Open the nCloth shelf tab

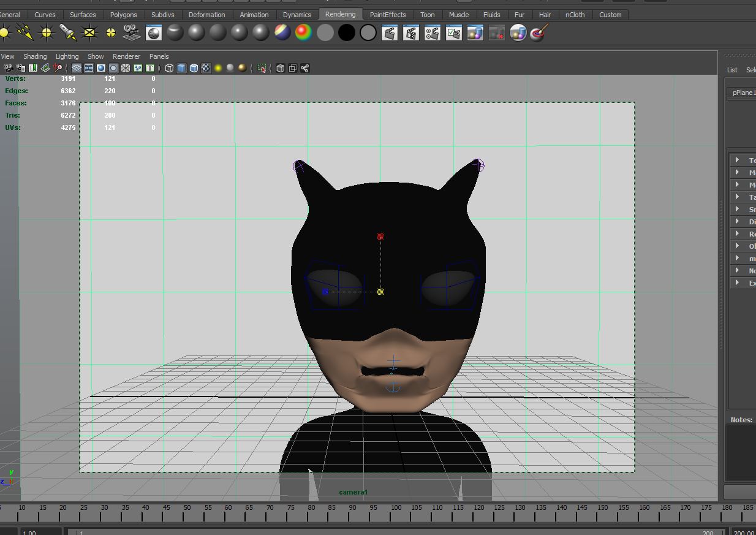point(575,15)
